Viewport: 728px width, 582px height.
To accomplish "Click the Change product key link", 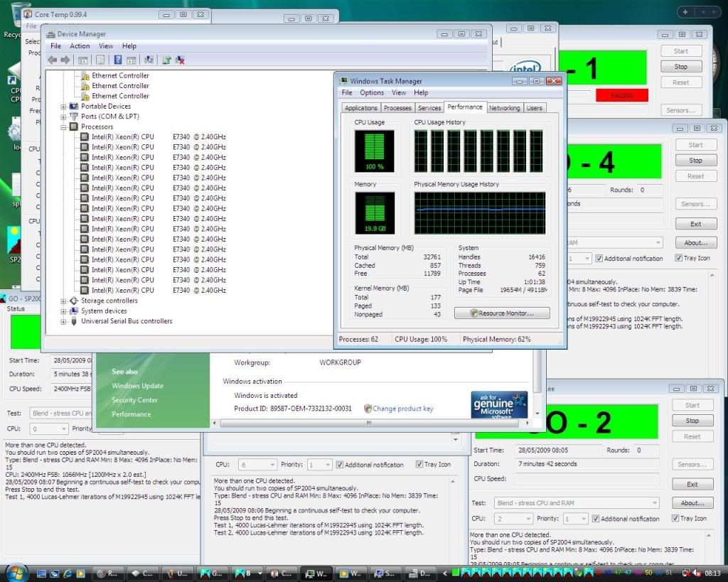I will coord(402,409).
